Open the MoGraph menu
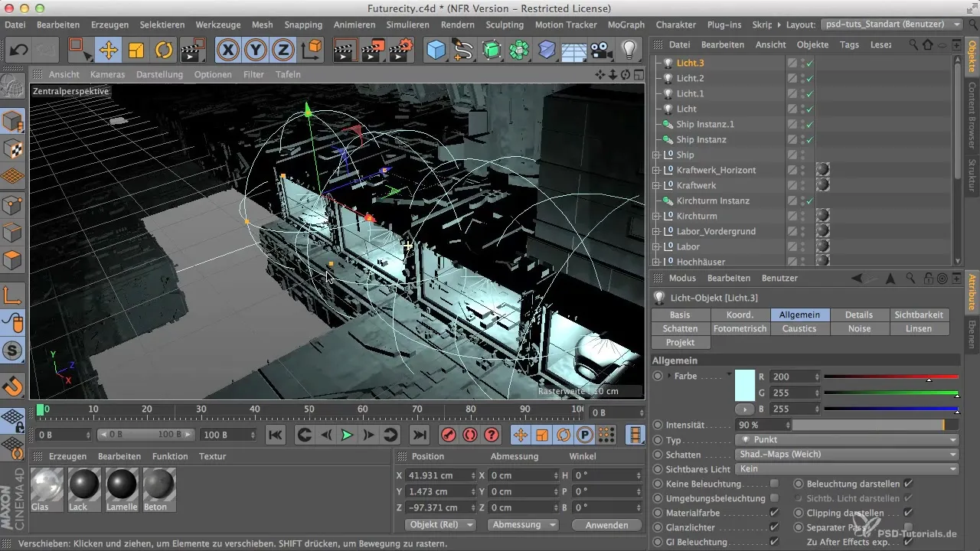This screenshot has height=551, width=980. click(x=626, y=24)
